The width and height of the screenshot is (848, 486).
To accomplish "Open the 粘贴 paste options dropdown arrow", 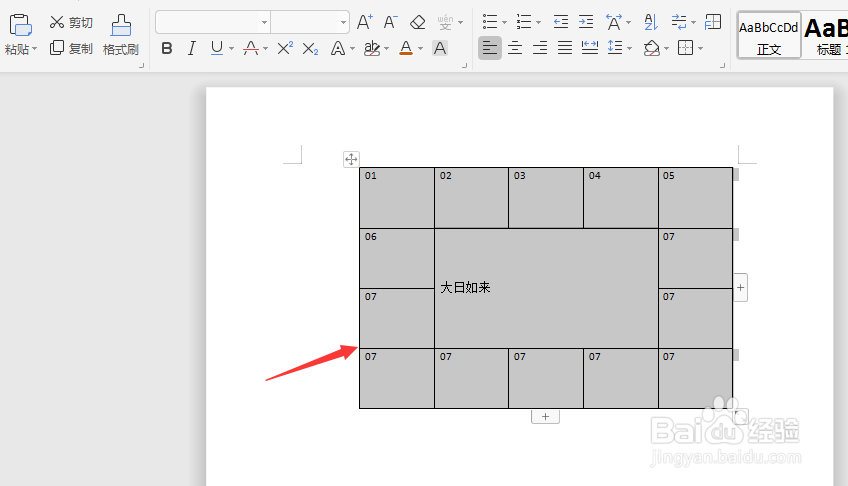I will [35, 49].
